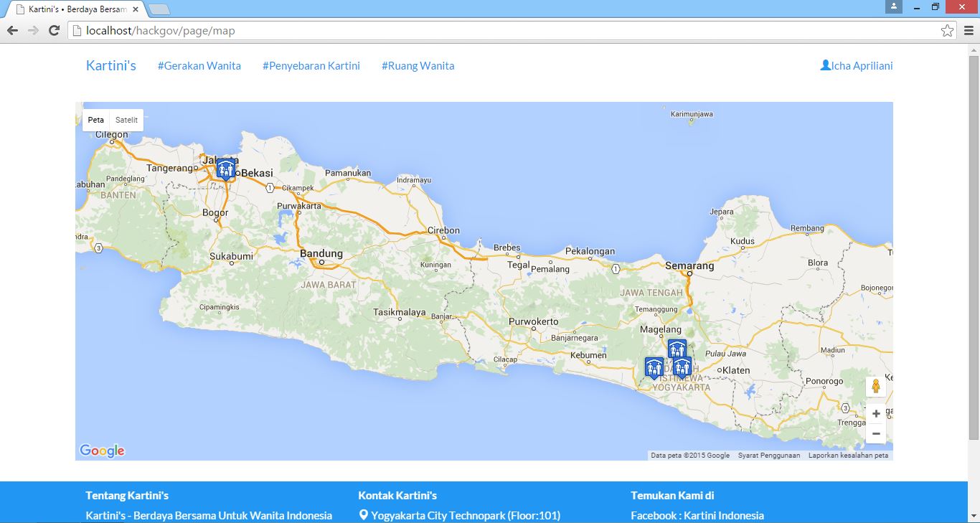Click the vertical scrollbar thumb
The width and height of the screenshot is (980, 523).
[974, 247]
